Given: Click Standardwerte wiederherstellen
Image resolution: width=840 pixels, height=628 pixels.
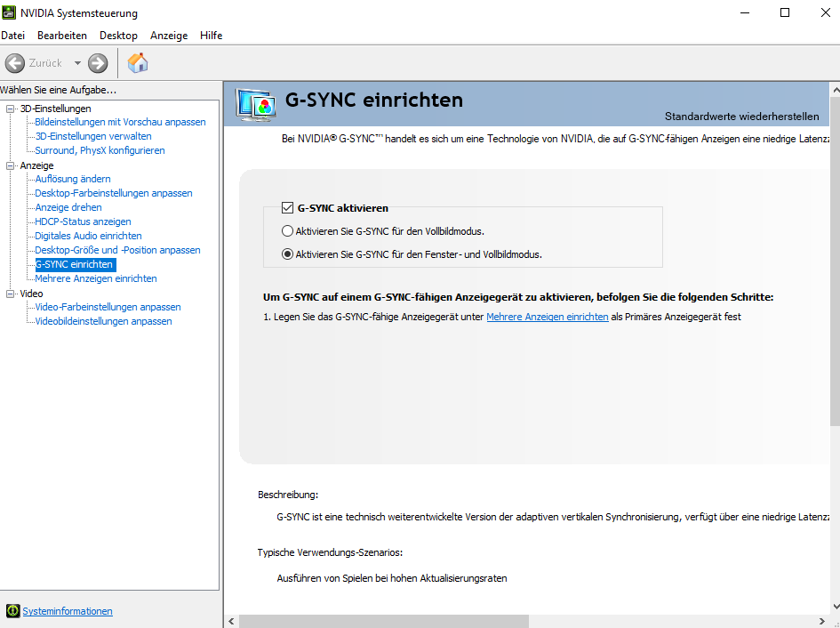Looking at the screenshot, I should pyautogui.click(x=742, y=117).
